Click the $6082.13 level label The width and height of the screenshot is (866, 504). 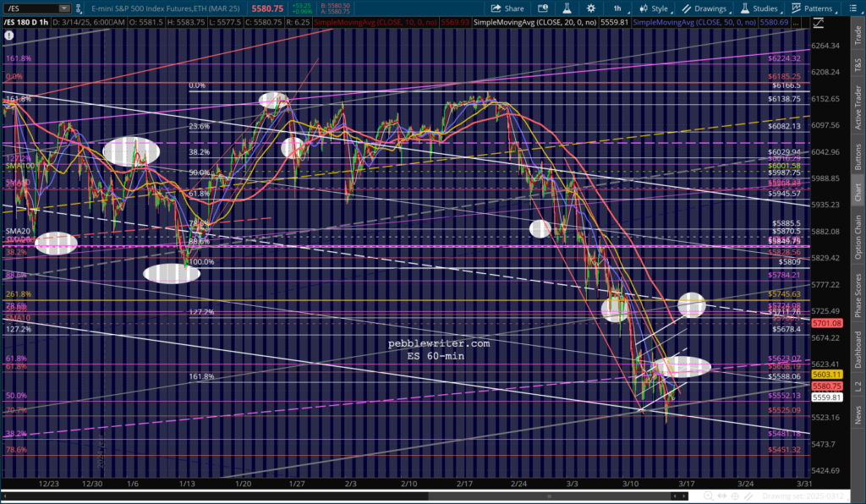784,126
